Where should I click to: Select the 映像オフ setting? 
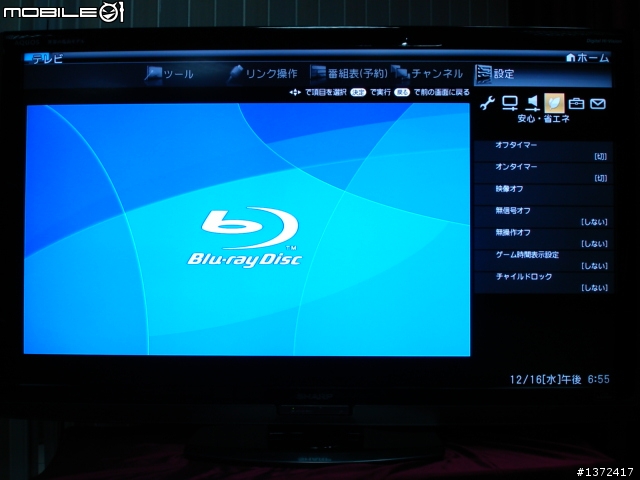[x=544, y=195]
